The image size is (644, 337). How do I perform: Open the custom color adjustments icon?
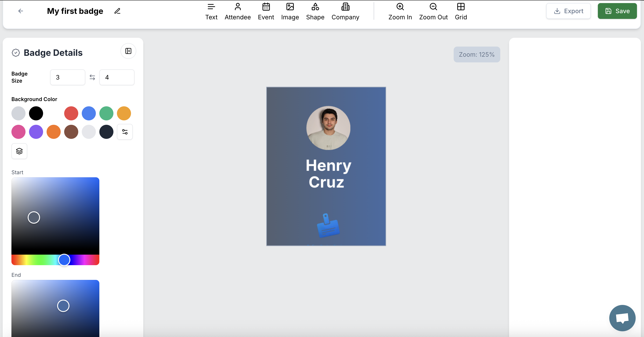click(125, 132)
